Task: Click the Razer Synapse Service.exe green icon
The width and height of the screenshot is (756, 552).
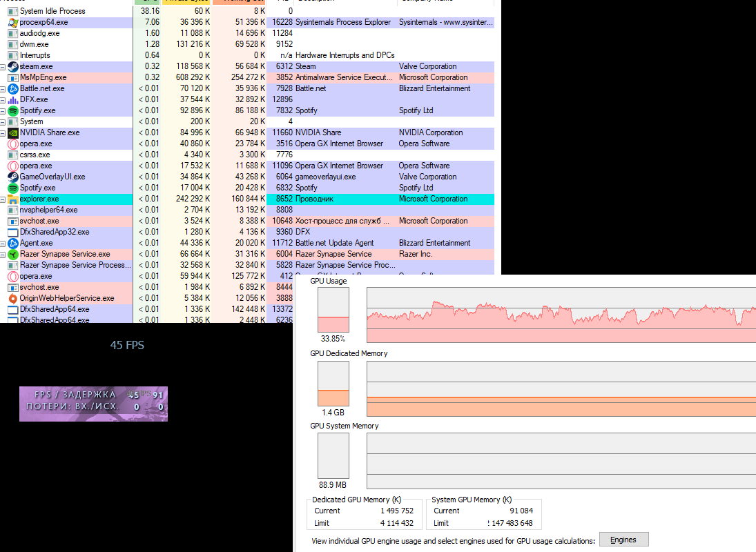Action: click(x=13, y=254)
